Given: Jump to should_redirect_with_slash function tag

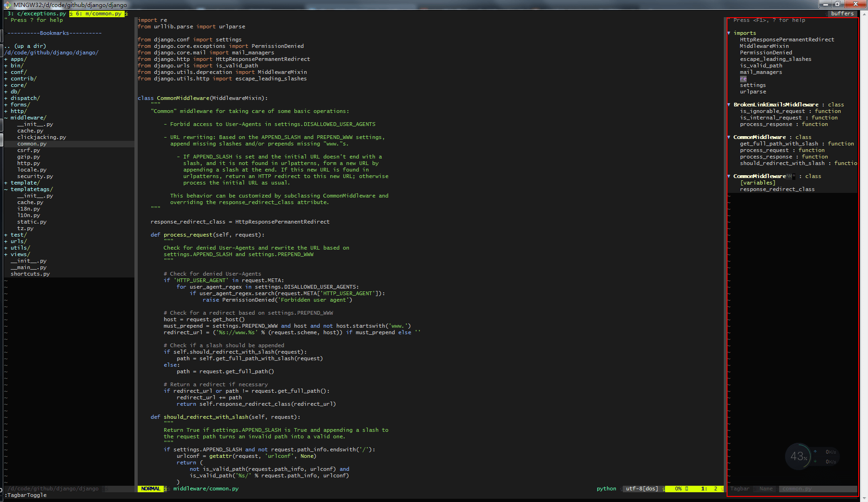Looking at the screenshot, I should (798, 163).
